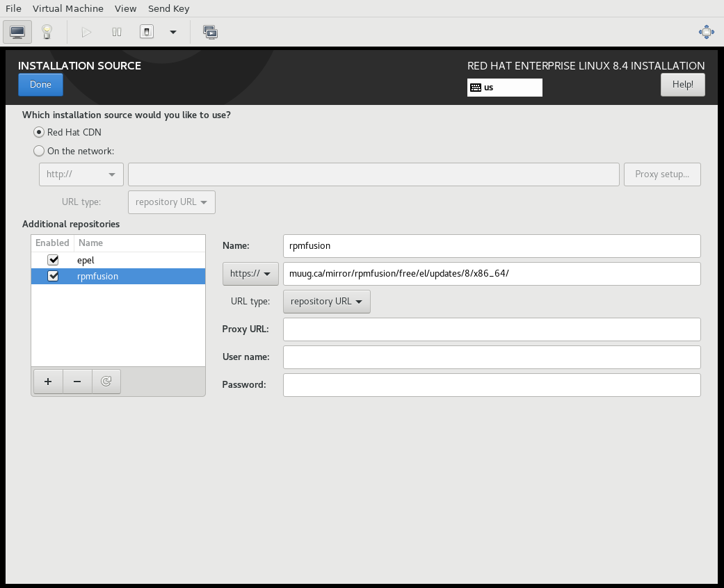Expand the repository URL type dropdown

click(326, 302)
